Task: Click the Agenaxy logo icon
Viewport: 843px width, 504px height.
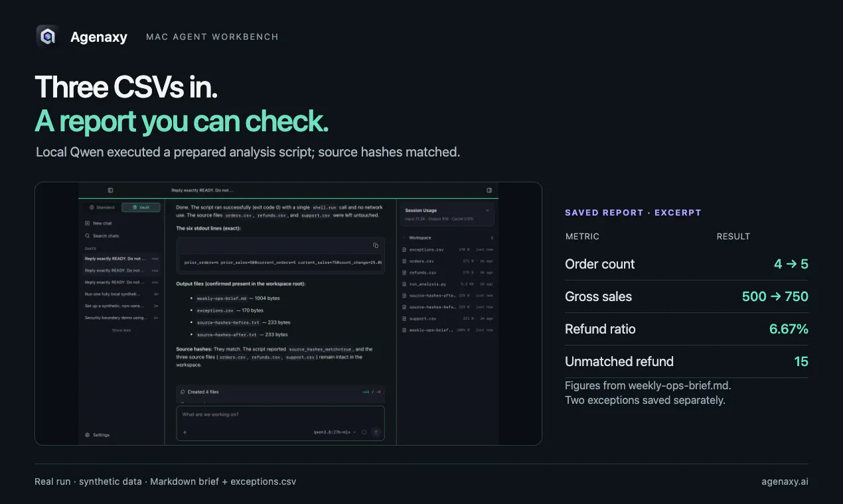Action: (x=47, y=36)
